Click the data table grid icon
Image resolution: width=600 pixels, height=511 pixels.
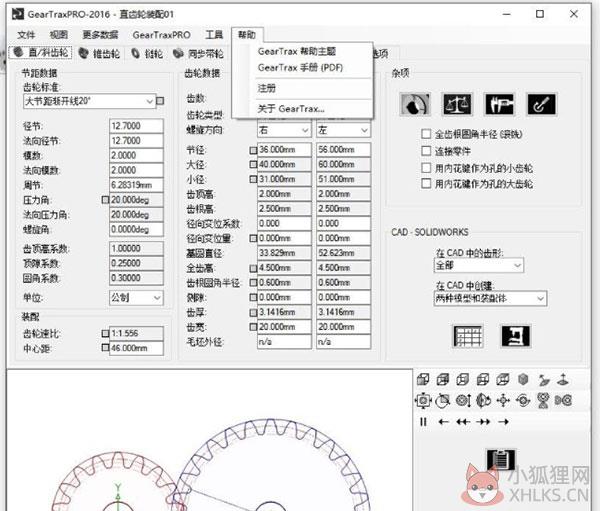pyautogui.click(x=467, y=336)
